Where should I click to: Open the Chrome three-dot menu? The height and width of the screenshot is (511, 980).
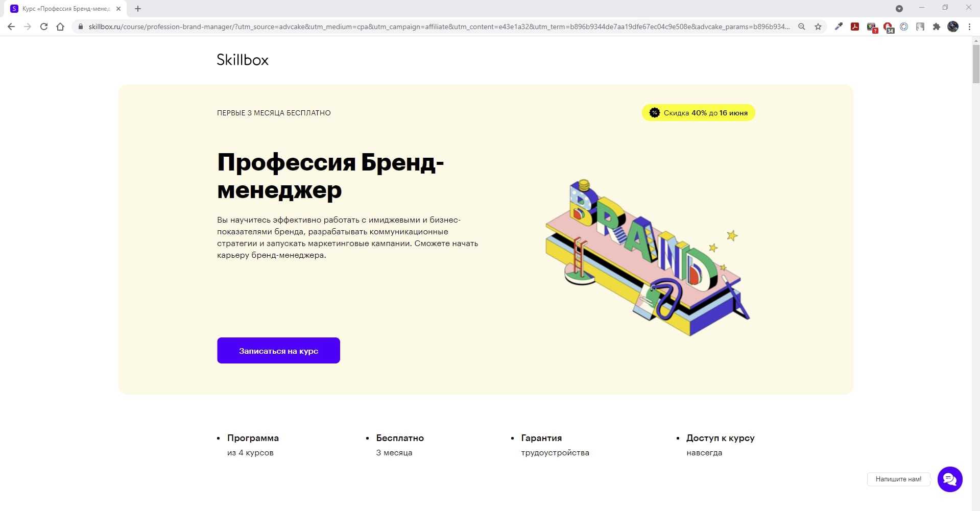969,27
